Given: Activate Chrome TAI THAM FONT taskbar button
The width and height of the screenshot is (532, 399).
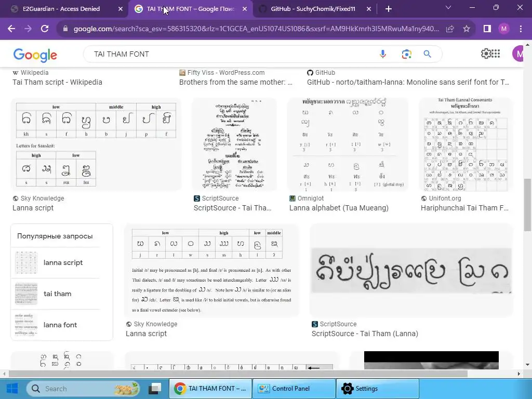Looking at the screenshot, I should 210,389.
